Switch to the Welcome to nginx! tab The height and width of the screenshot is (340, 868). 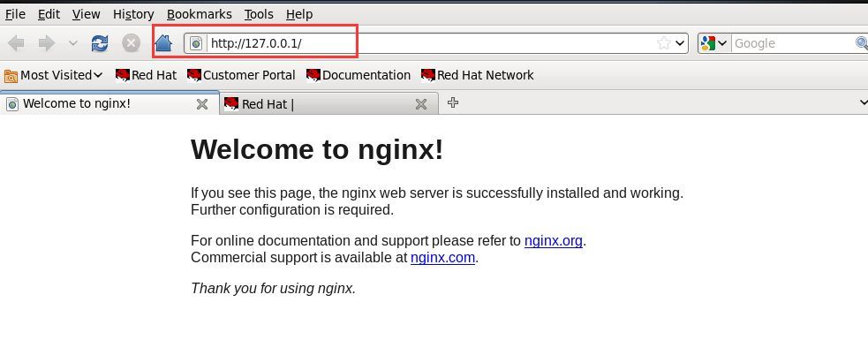point(109,103)
